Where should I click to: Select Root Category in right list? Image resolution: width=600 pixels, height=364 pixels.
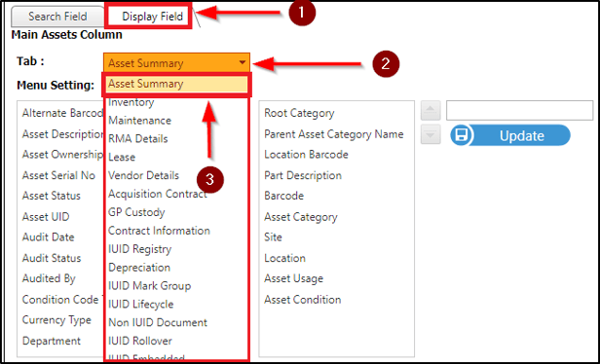click(299, 113)
